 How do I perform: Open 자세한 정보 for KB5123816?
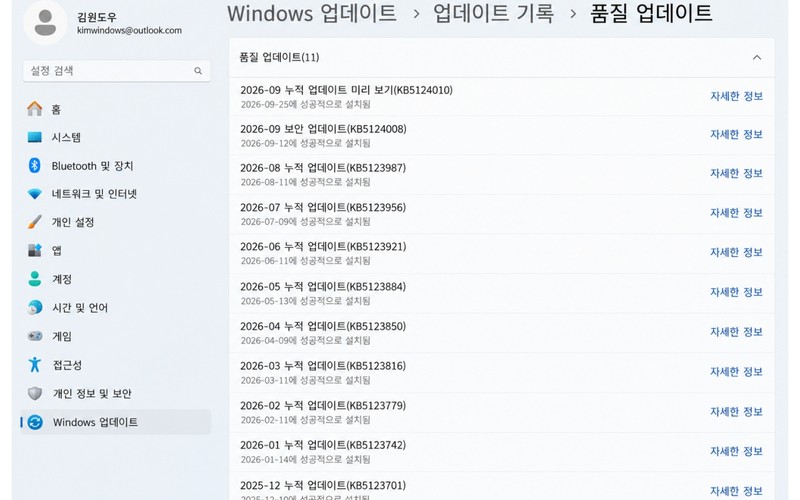[736, 371]
